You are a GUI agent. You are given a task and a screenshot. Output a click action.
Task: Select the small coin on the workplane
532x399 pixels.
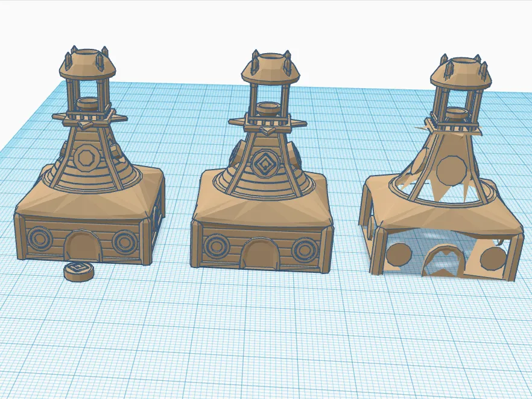pos(79,271)
